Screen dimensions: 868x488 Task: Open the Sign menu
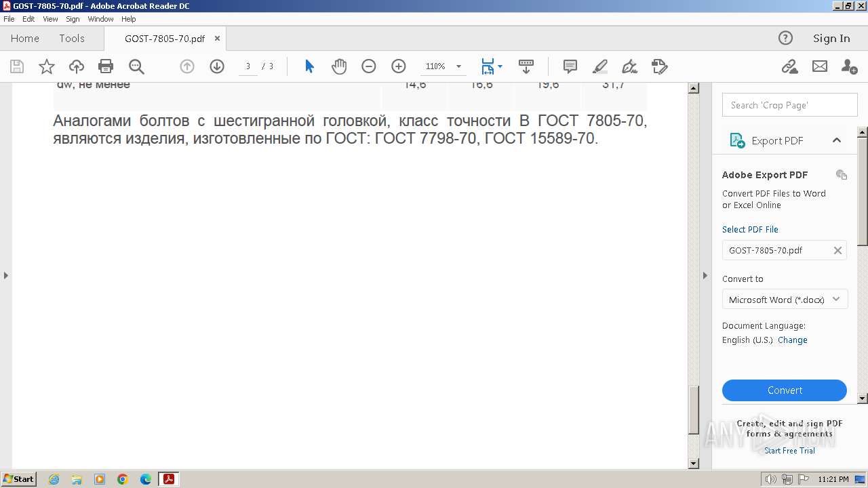tap(73, 19)
